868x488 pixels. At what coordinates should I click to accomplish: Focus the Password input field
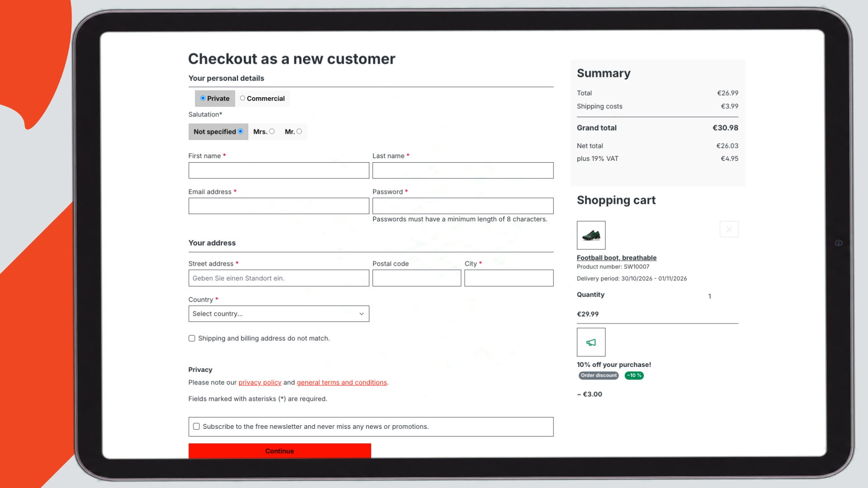462,206
